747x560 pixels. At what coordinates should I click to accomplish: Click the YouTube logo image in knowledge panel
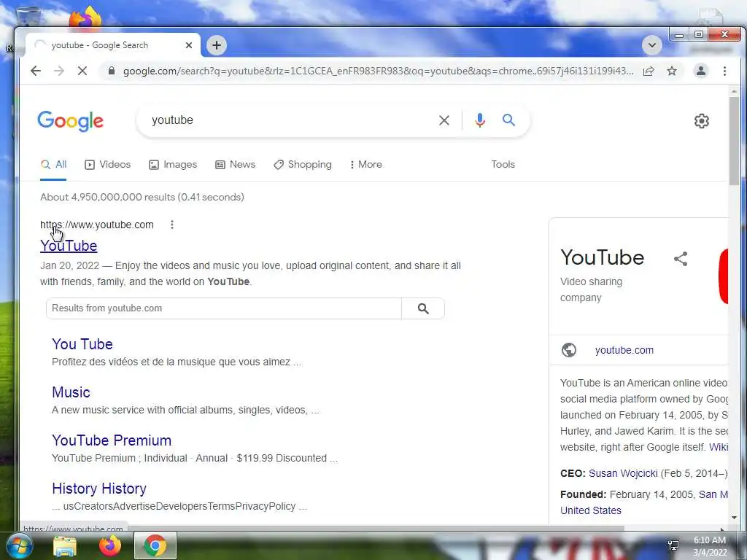[x=723, y=276]
